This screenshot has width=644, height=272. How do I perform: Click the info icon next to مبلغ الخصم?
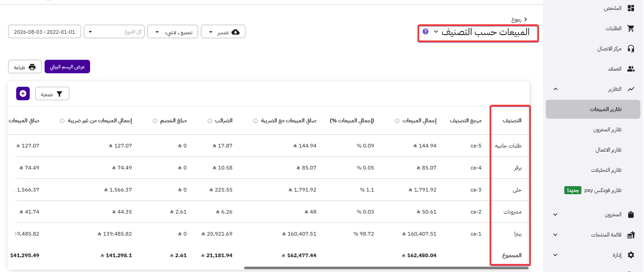[x=155, y=120]
